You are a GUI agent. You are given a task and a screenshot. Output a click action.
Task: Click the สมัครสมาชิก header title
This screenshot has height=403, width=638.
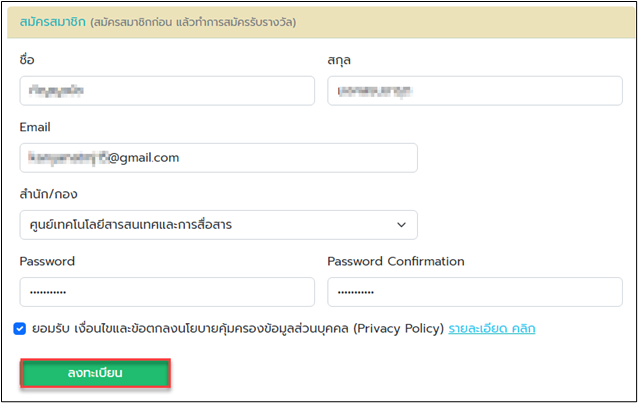[52, 22]
